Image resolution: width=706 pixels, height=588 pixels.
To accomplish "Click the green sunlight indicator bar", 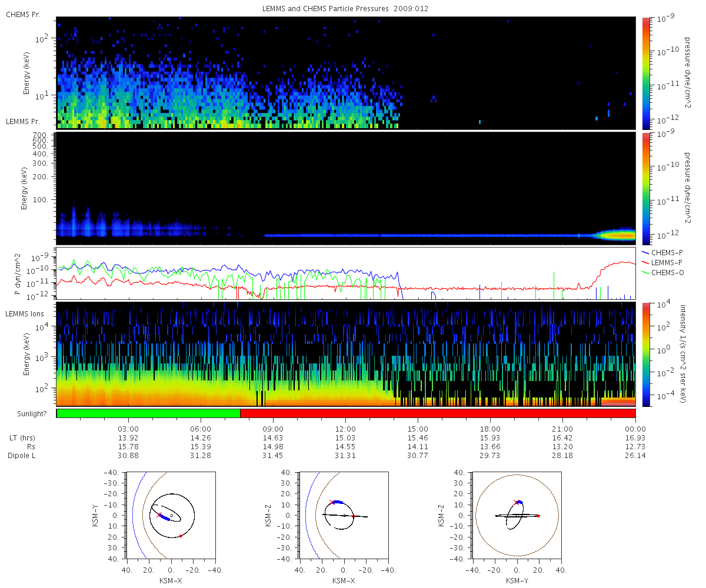I will point(148,413).
